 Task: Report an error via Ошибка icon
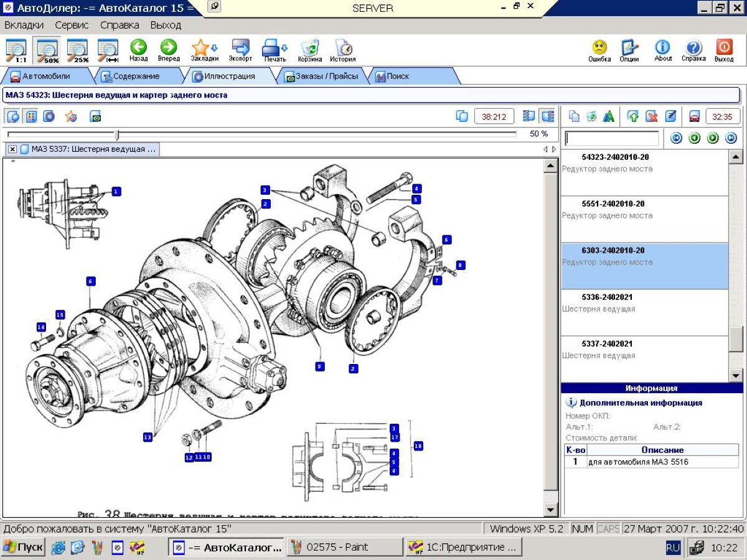click(x=599, y=51)
